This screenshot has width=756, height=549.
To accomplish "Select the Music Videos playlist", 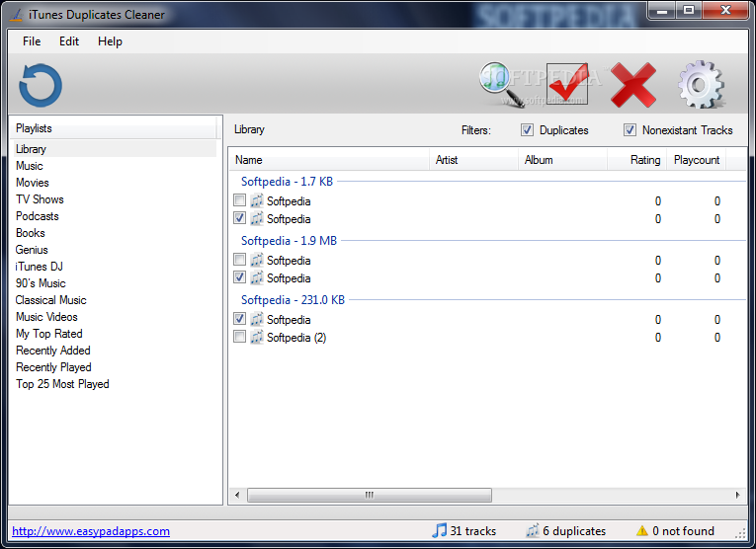I will tap(46, 317).
